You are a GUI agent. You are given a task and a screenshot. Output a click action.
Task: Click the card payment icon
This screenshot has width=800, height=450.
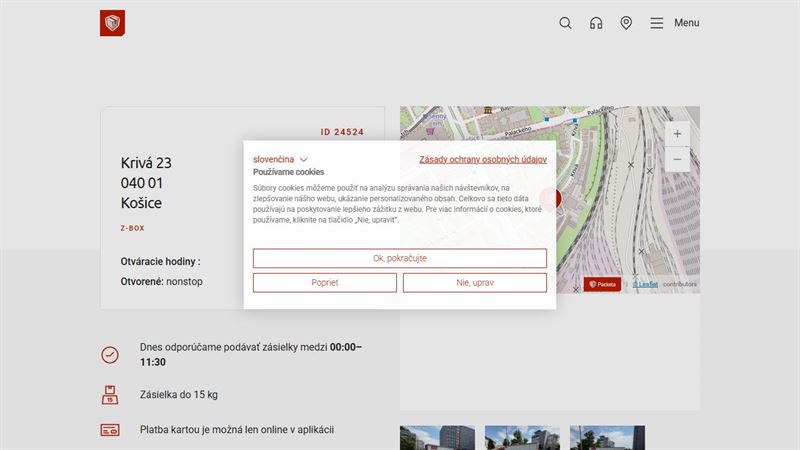[110, 430]
